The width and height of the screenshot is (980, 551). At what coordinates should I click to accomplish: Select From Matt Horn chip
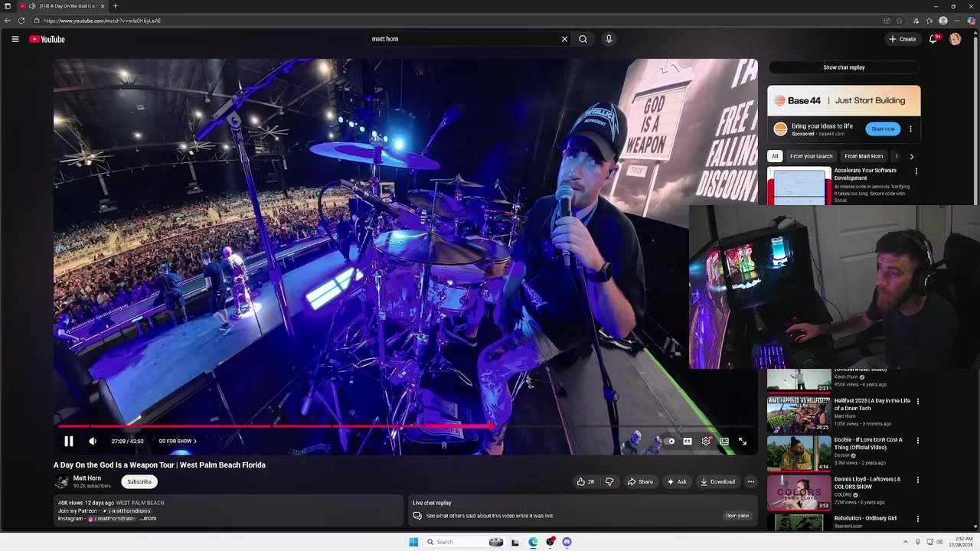point(864,156)
